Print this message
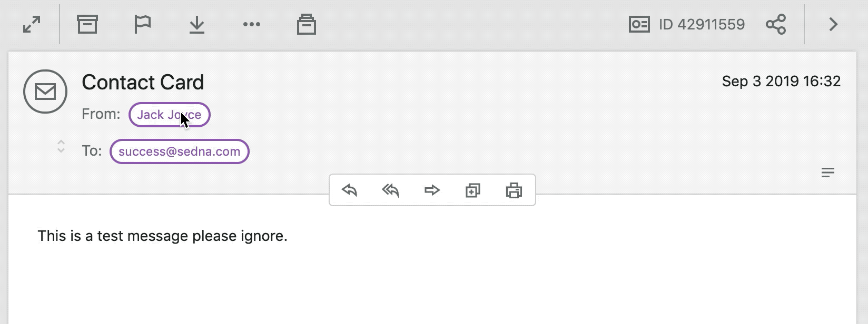Viewport: 868px width, 324px height. point(514,190)
